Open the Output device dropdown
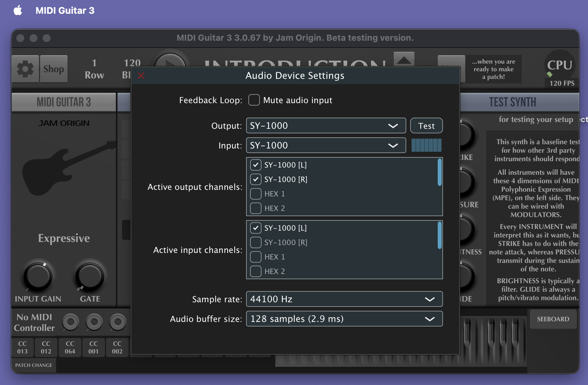The image size is (588, 385). point(326,126)
